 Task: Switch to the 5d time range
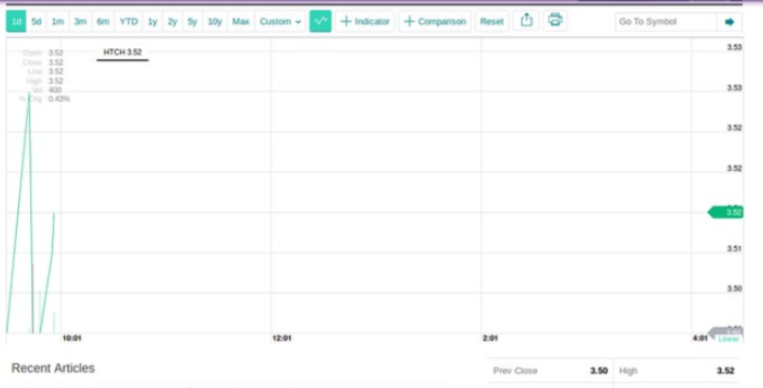pyautogui.click(x=36, y=21)
